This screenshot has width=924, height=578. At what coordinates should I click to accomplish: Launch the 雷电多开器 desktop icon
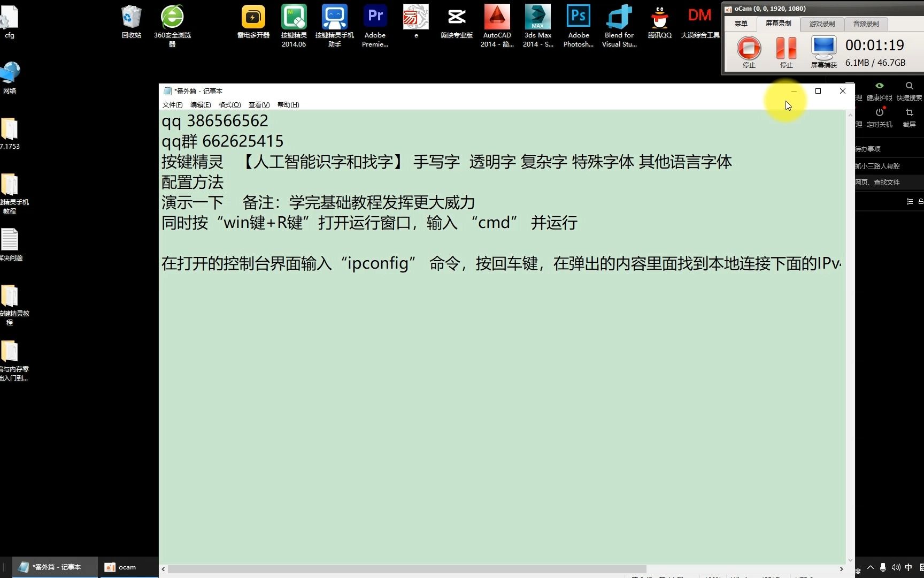pyautogui.click(x=253, y=22)
